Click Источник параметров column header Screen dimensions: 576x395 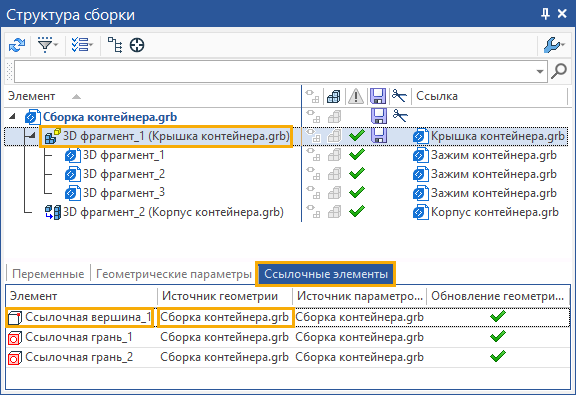[359, 296]
